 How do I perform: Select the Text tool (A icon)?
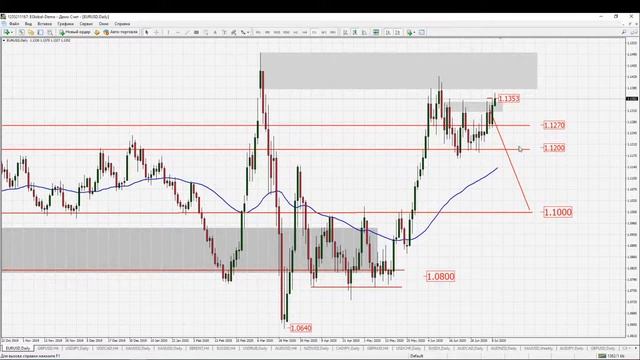tap(215, 32)
